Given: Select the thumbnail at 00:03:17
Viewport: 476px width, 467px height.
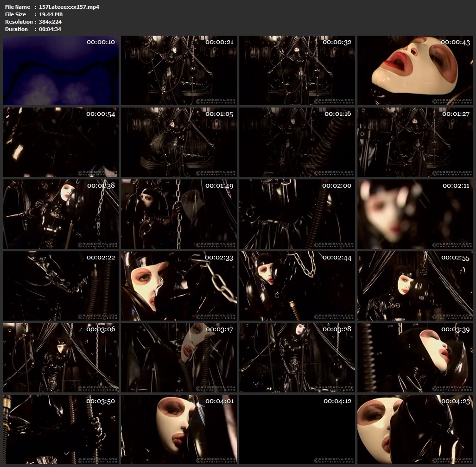Looking at the screenshot, I should (179, 358).
